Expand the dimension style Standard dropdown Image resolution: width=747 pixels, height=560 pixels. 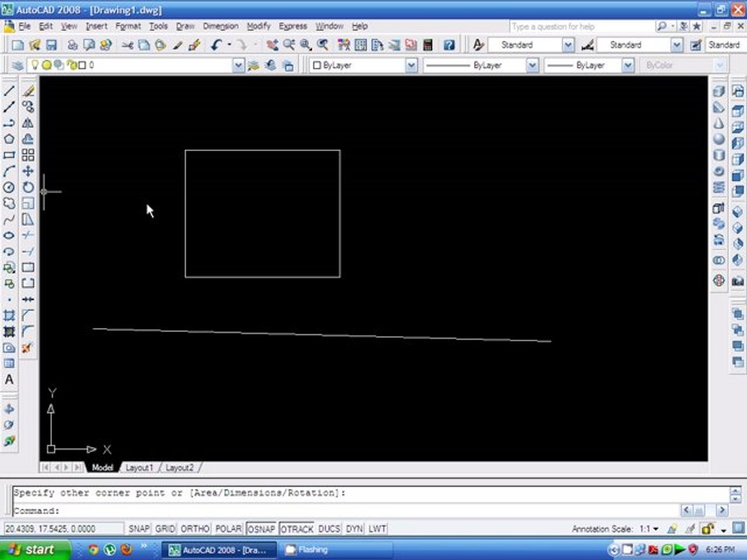(x=676, y=45)
